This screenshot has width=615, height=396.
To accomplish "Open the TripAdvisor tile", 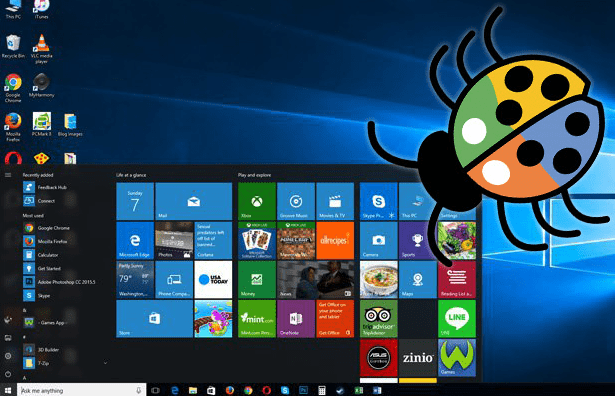I will click(x=379, y=319).
